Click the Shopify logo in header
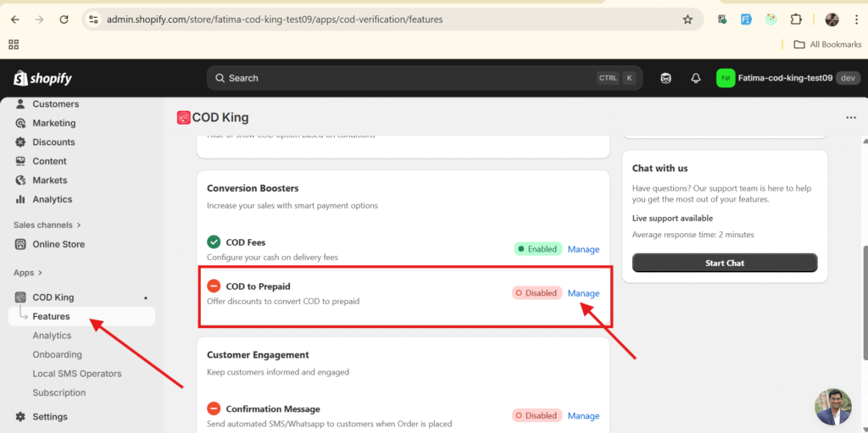 click(x=43, y=78)
